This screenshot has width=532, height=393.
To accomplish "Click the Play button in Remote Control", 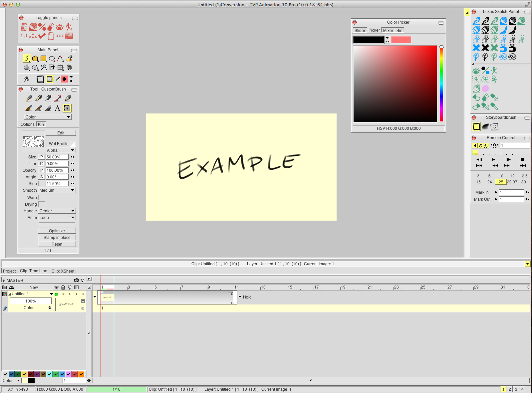I will 493,160.
